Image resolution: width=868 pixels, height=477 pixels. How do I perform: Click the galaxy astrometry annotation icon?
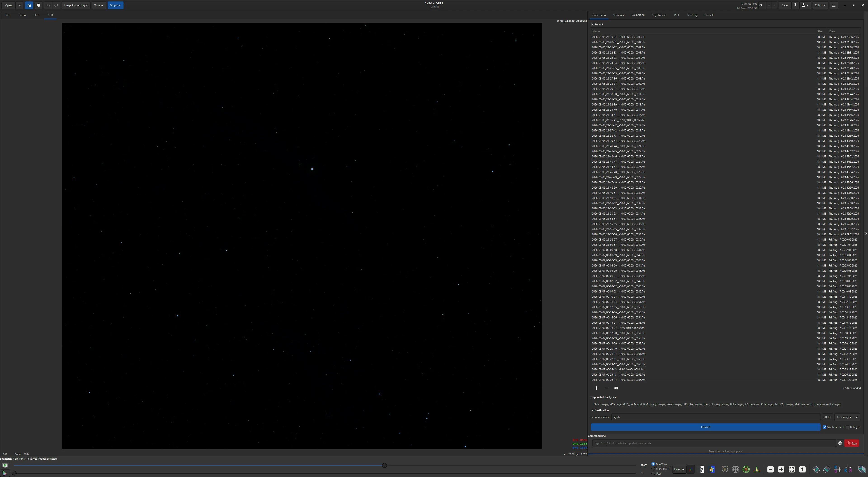725,469
